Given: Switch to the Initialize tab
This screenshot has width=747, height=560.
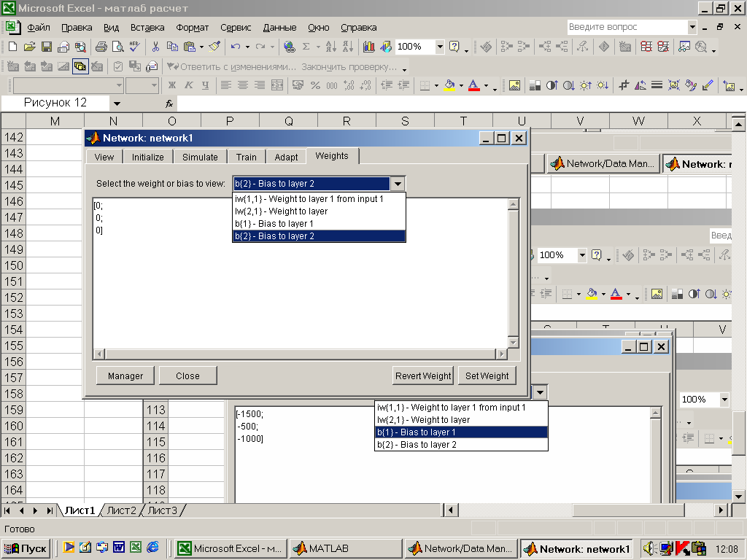Looking at the screenshot, I should (x=147, y=157).
